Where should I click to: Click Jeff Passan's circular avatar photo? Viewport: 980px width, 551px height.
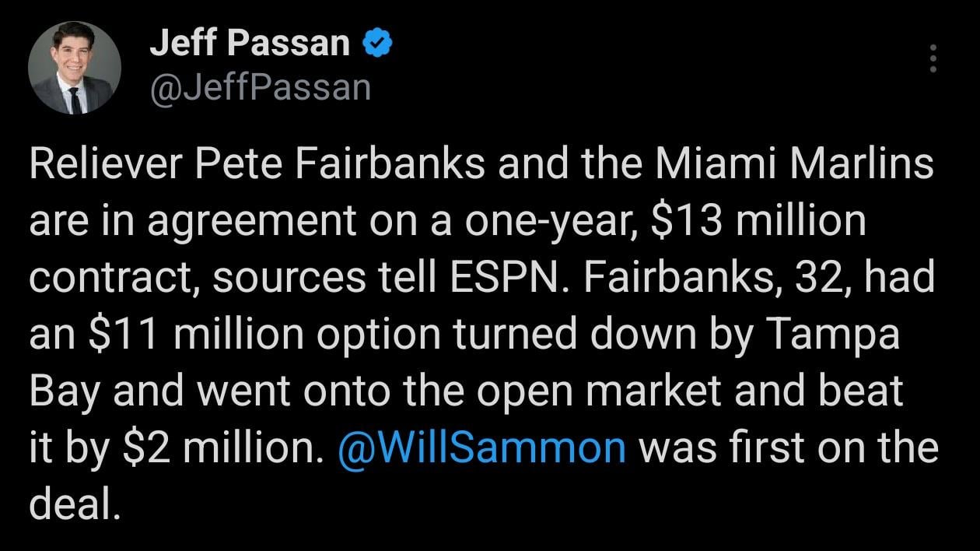click(x=72, y=67)
